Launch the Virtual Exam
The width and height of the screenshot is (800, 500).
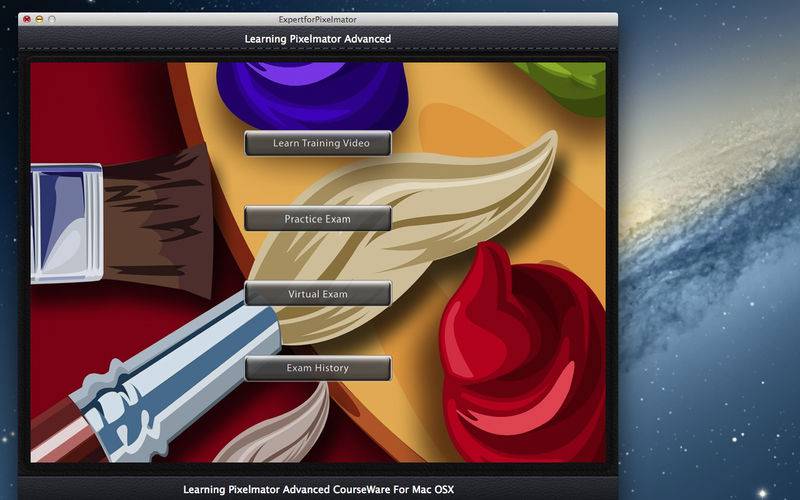click(318, 294)
